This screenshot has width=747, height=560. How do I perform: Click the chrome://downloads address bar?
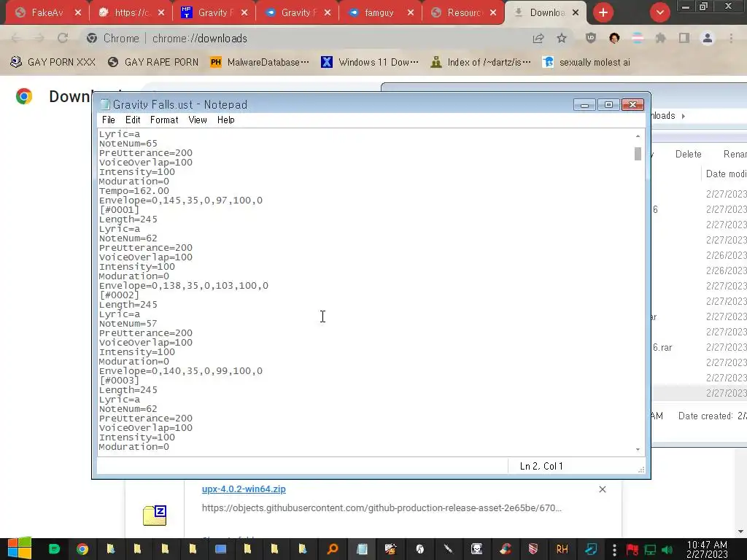tap(305, 39)
